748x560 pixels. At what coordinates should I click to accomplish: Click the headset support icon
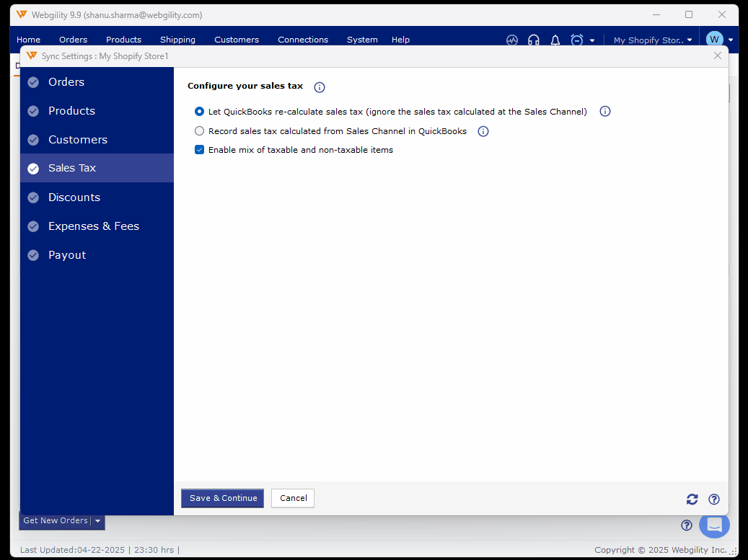[534, 40]
